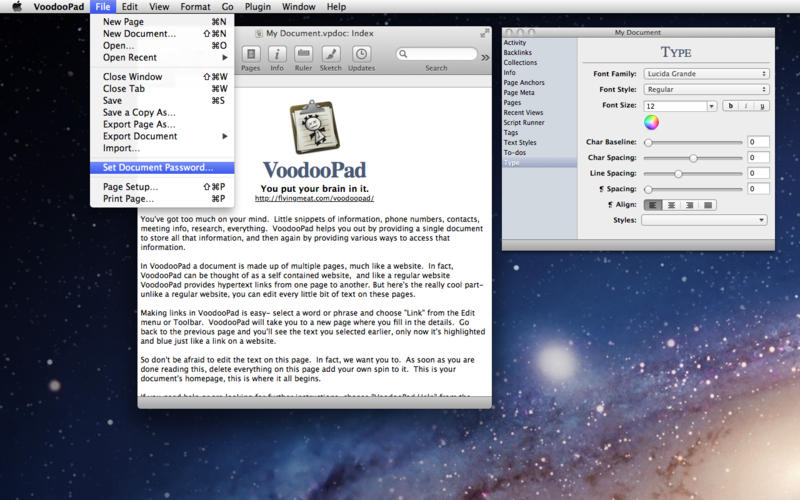The width and height of the screenshot is (800, 500).
Task: Select Tags in palette list
Action: [x=540, y=133]
